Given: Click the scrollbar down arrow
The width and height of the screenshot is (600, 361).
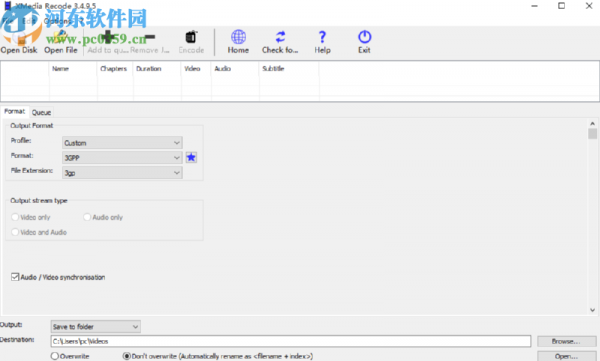Looking at the screenshot, I should click(592, 310).
